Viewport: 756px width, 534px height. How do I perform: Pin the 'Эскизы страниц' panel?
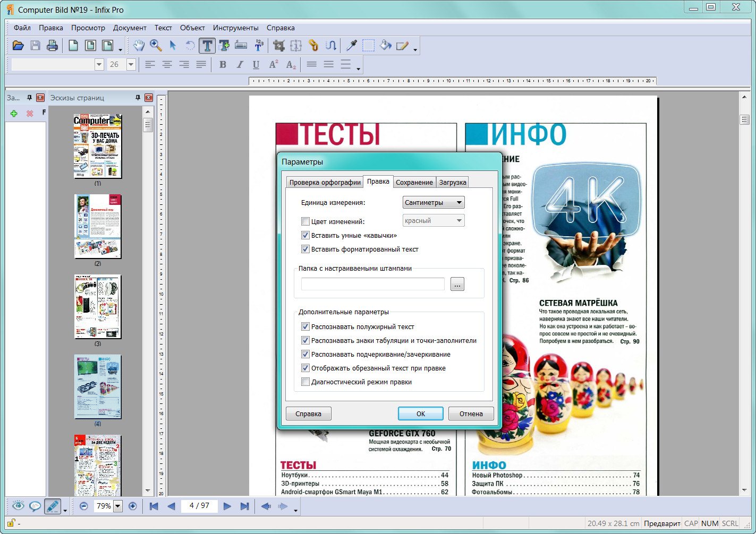coord(138,98)
